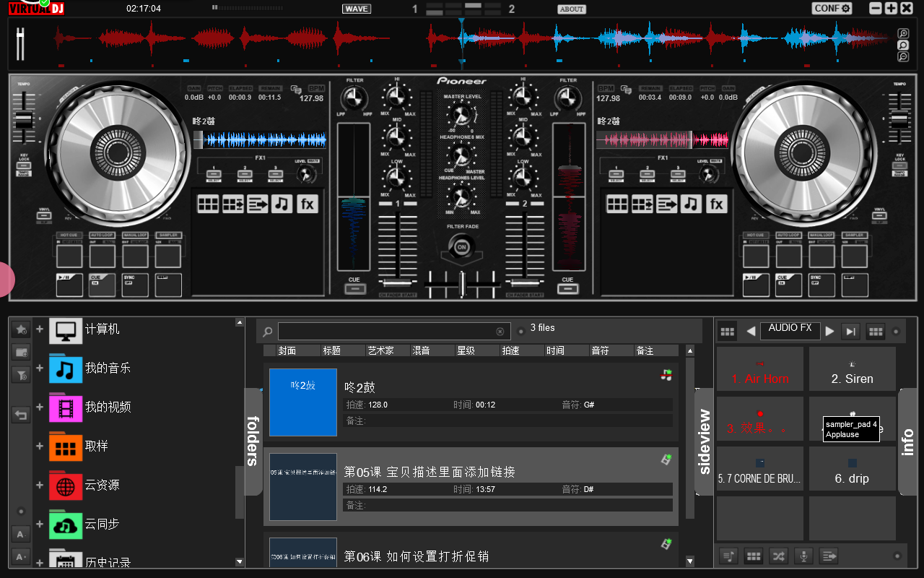924x578 pixels.
Task: Click the deck 1 tempo slider handle
Action: point(25,121)
